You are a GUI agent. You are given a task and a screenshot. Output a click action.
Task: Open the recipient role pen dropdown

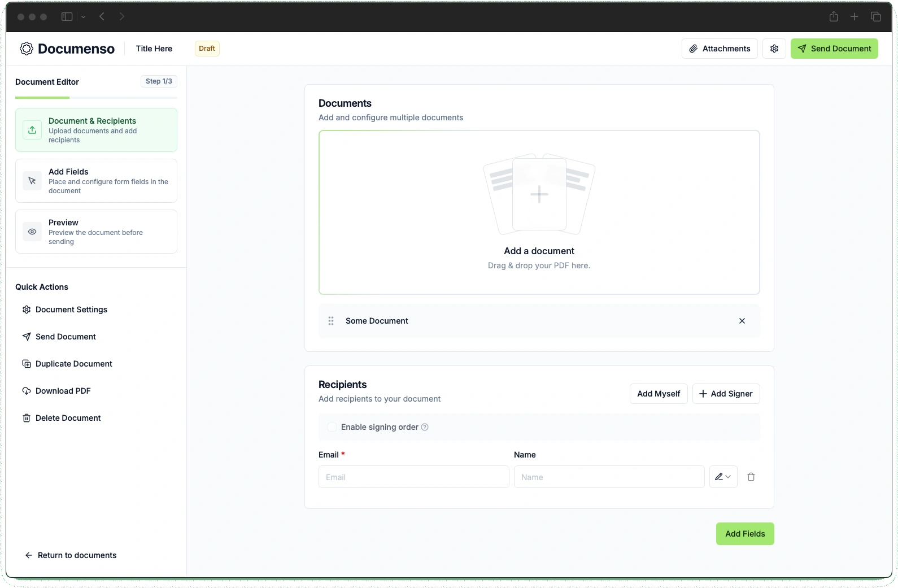pos(723,477)
